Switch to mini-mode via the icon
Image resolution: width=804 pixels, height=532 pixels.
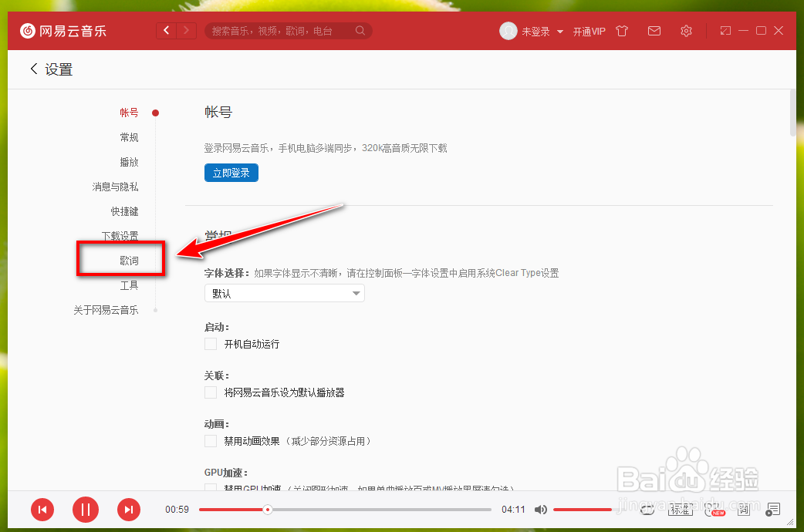pyautogui.click(x=725, y=31)
